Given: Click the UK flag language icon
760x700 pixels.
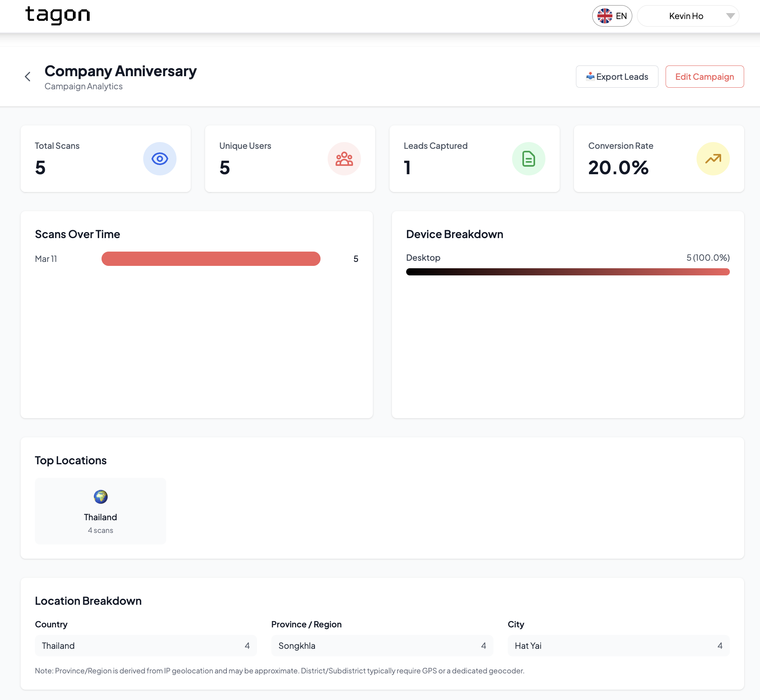Looking at the screenshot, I should [605, 16].
